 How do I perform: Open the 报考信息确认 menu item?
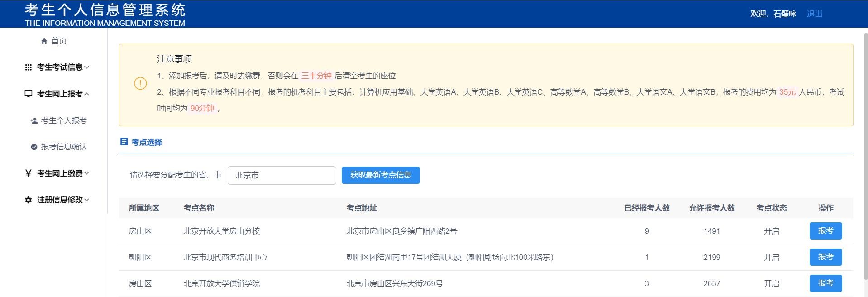click(63, 147)
